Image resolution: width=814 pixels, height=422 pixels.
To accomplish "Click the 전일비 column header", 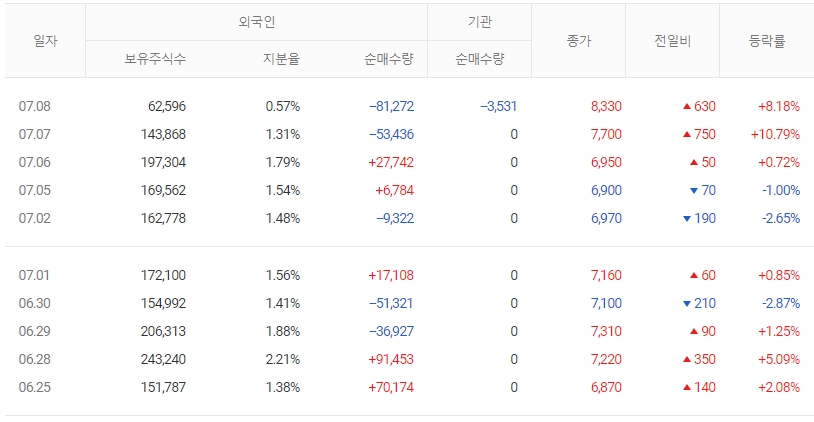I will 672,40.
